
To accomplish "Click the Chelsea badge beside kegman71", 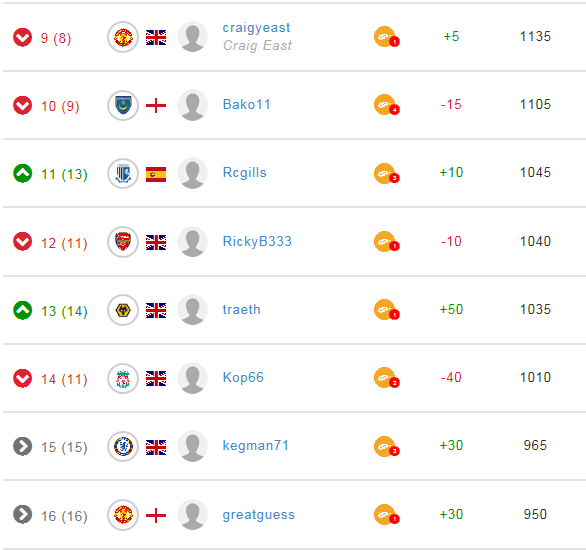I will (x=123, y=447).
